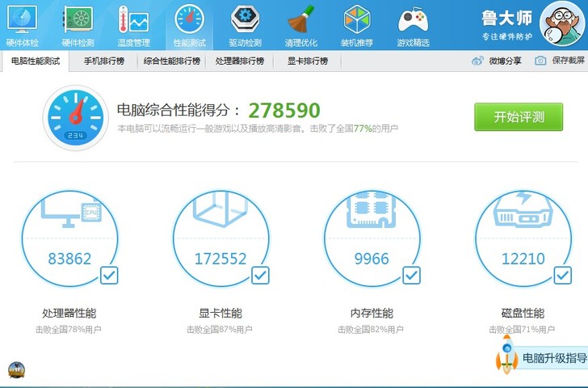The height and width of the screenshot is (388, 588).
Task: Switch to the 手机排行榜 tab
Action: [x=104, y=61]
